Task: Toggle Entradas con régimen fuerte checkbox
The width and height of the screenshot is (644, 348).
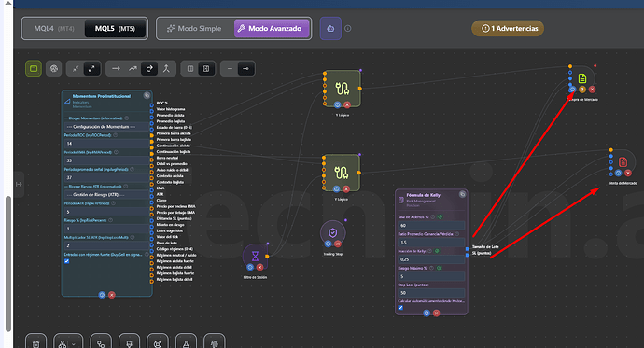Action: 67,261
